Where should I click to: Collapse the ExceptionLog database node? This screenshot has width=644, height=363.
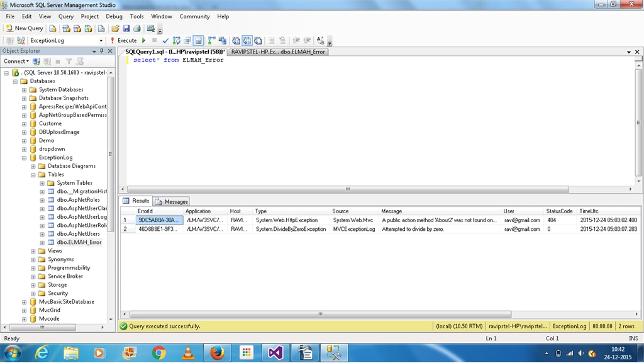[x=25, y=158]
